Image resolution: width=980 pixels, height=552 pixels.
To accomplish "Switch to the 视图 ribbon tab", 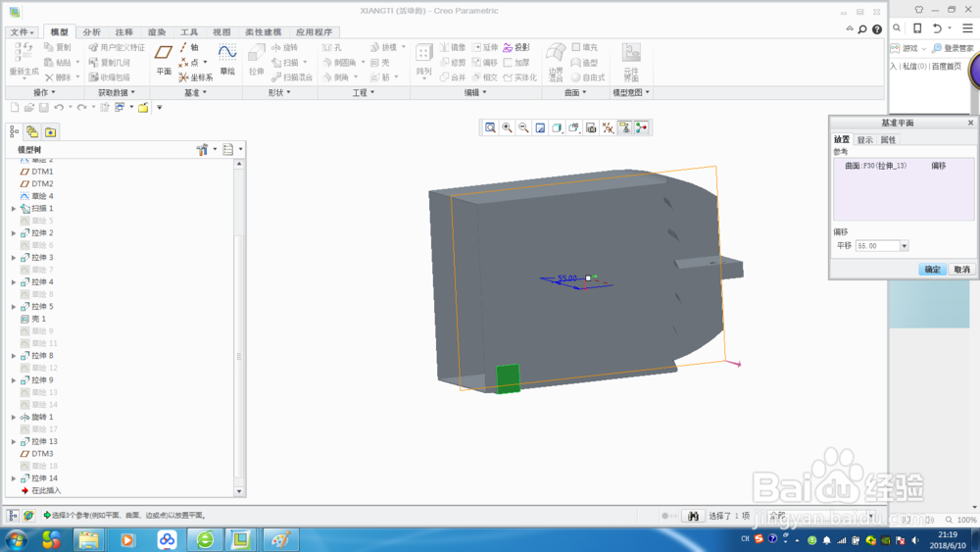I will tap(221, 32).
